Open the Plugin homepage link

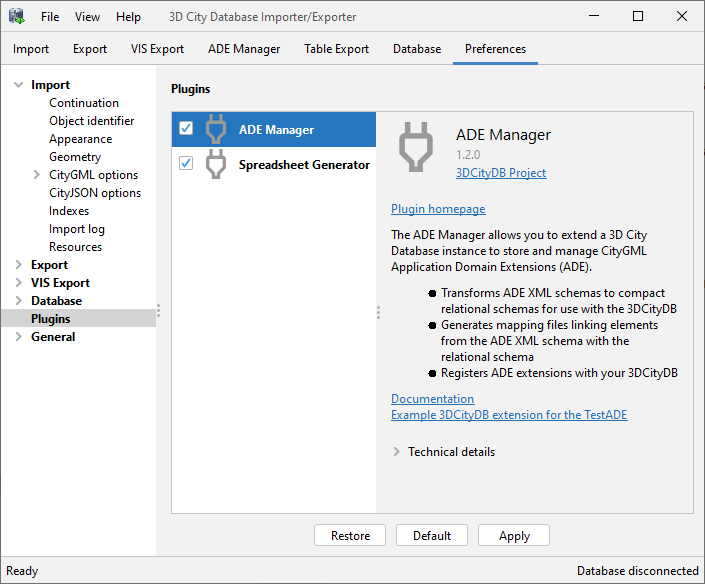tap(438, 209)
